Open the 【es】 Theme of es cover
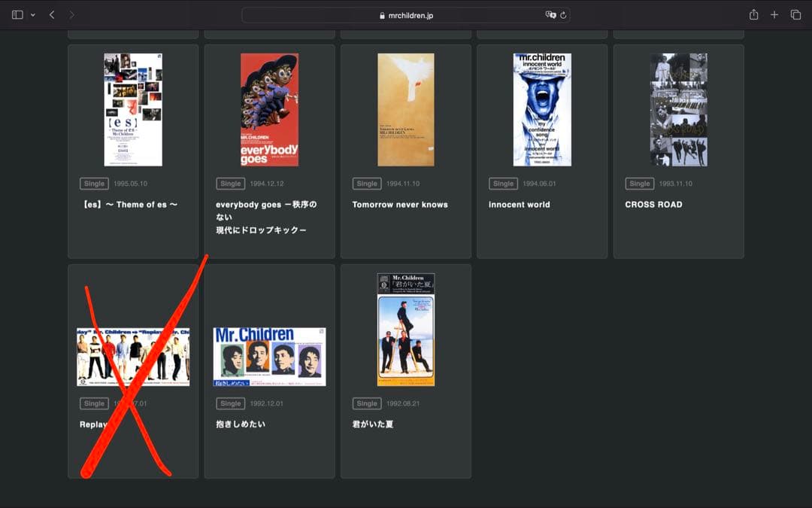 (x=133, y=110)
